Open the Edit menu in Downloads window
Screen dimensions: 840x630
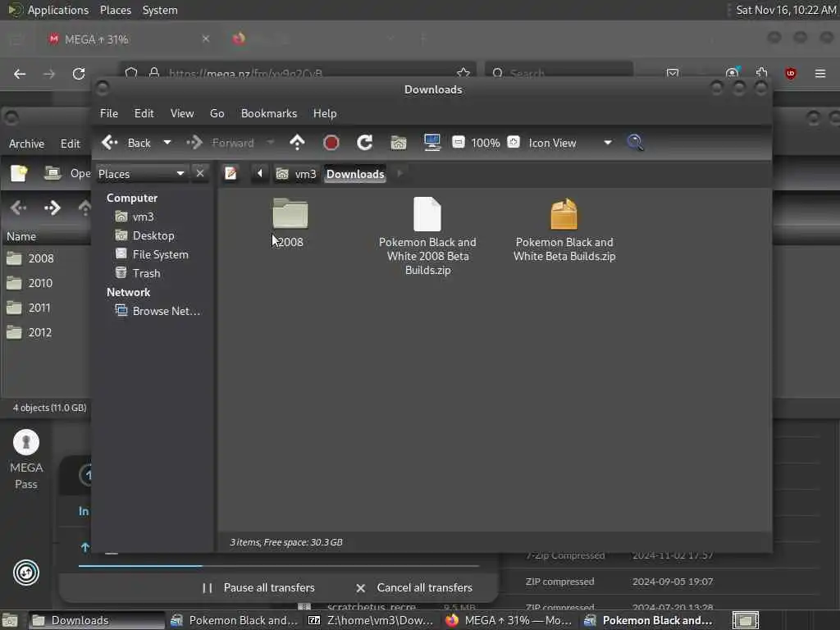click(144, 113)
